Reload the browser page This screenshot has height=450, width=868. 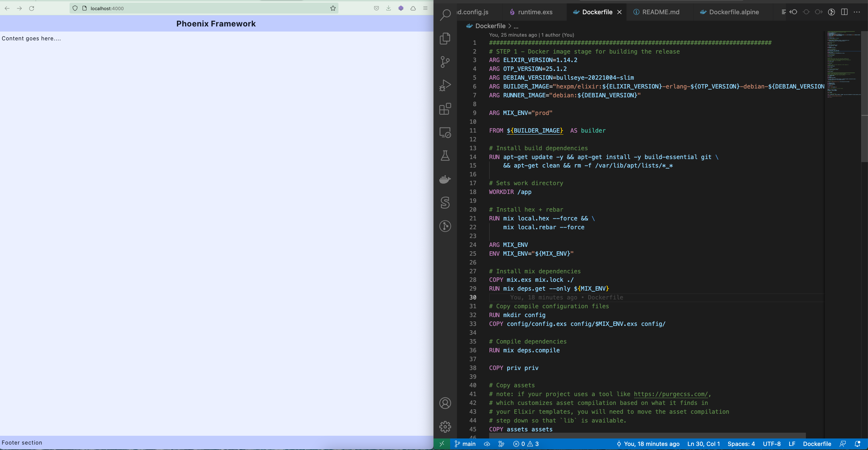pos(32,8)
